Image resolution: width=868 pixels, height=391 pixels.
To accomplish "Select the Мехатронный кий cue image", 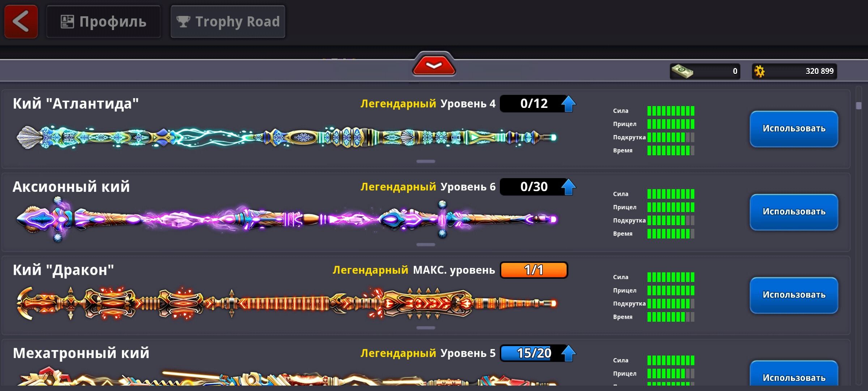I will (x=286, y=377).
